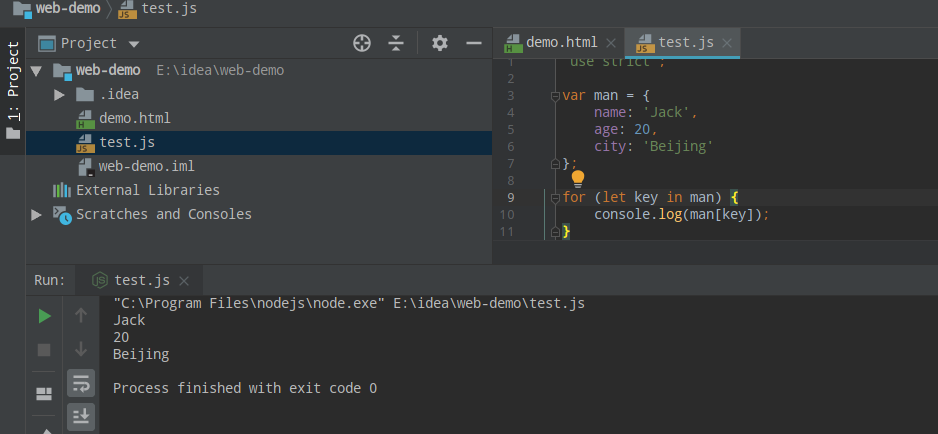
Task: Click the Locate/Scroll from Source target icon
Action: point(362,43)
